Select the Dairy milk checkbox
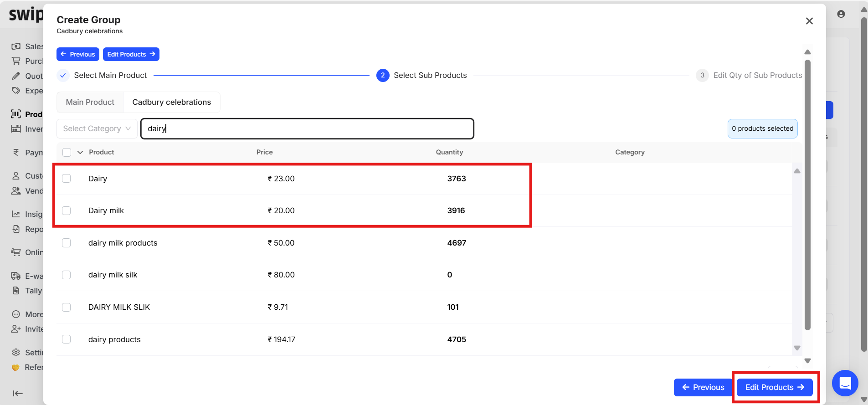 tap(67, 210)
